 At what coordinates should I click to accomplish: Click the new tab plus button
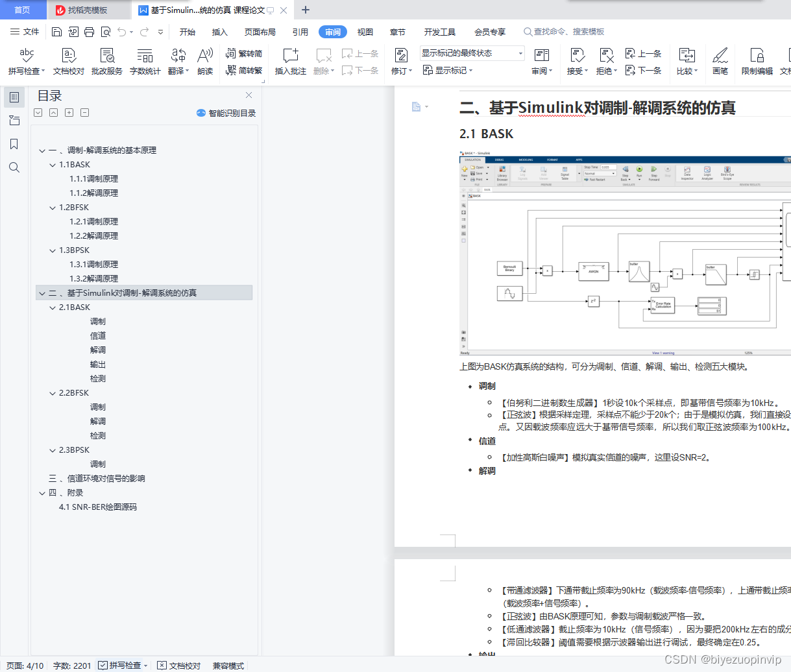tap(306, 10)
